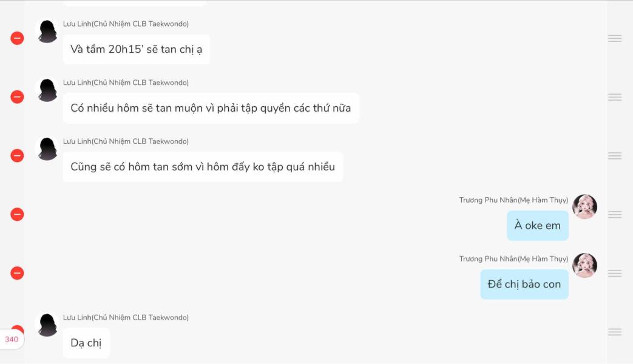The height and width of the screenshot is (364, 633).
Task: Click reorder handle for "Có nhiều hôm sẽ tan muộn" row
Action: (x=615, y=97)
